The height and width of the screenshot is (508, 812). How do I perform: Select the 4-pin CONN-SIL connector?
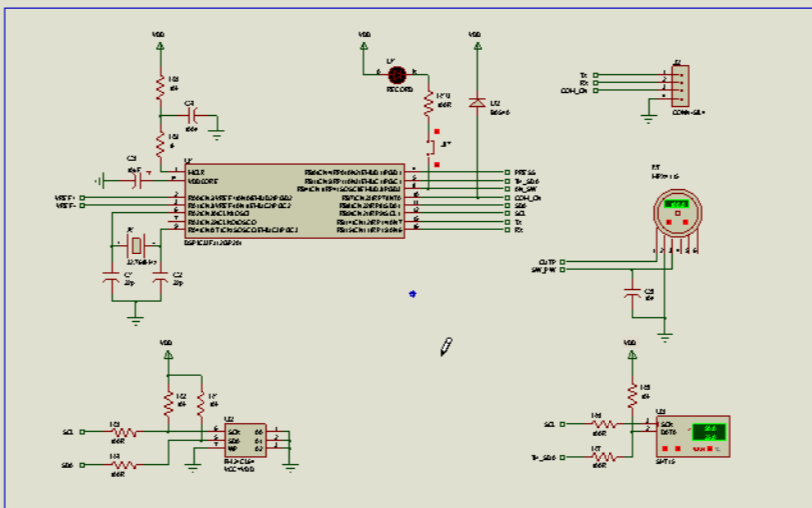click(x=677, y=87)
